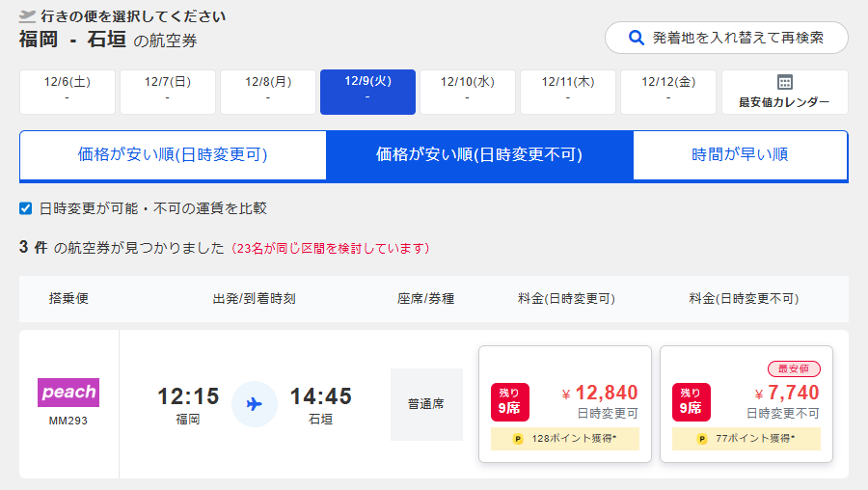
Task: Click the departing plane icon in header
Action: [x=27, y=16]
